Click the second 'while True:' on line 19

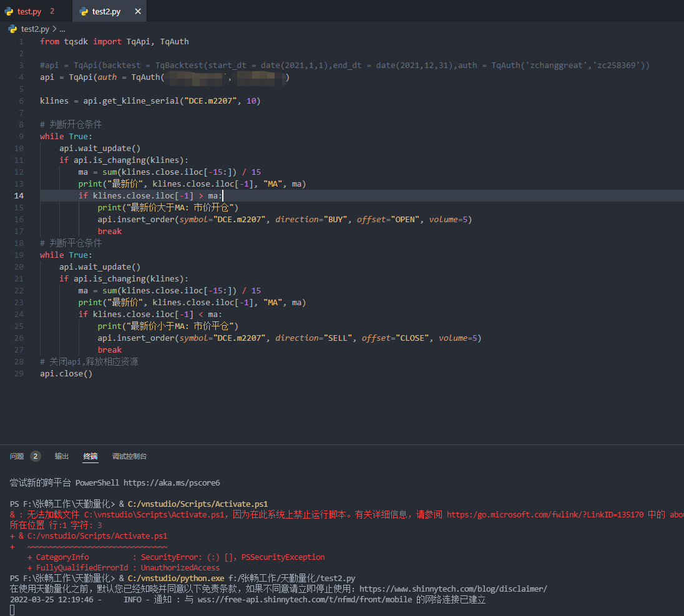66,255
